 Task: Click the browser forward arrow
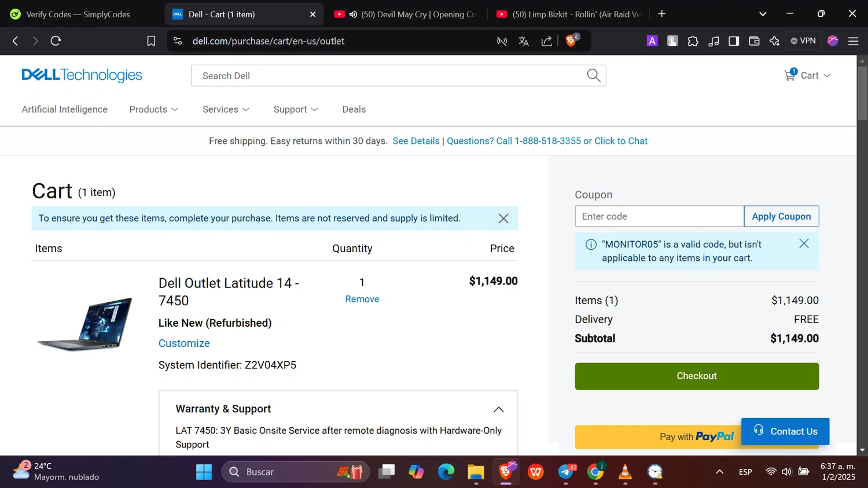(35, 41)
